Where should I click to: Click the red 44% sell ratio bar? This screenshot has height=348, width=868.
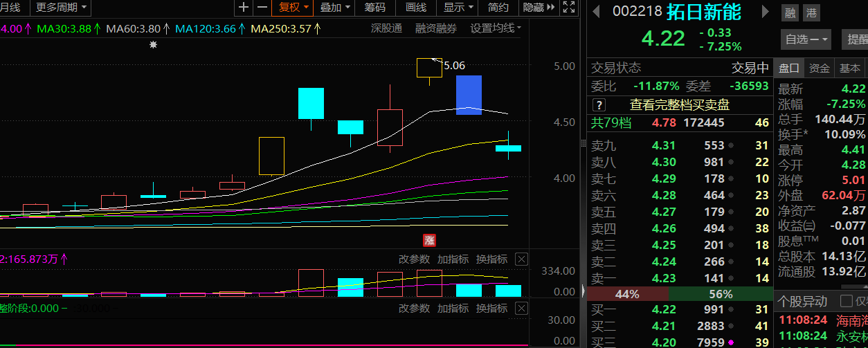click(627, 294)
